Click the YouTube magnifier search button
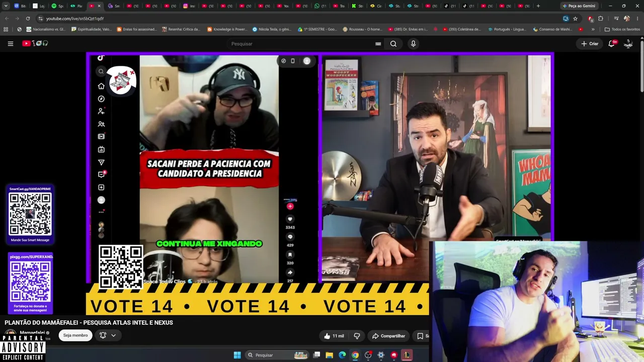 tap(393, 44)
